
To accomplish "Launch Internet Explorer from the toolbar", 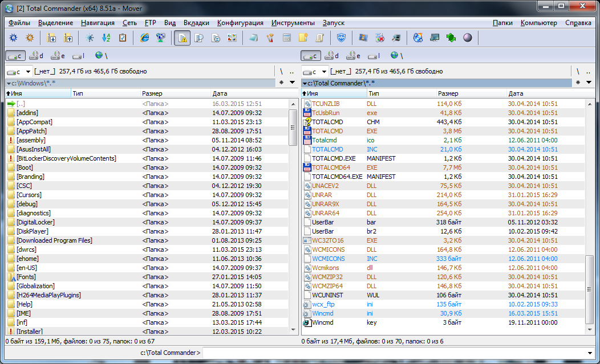I will pyautogui.click(x=144, y=38).
